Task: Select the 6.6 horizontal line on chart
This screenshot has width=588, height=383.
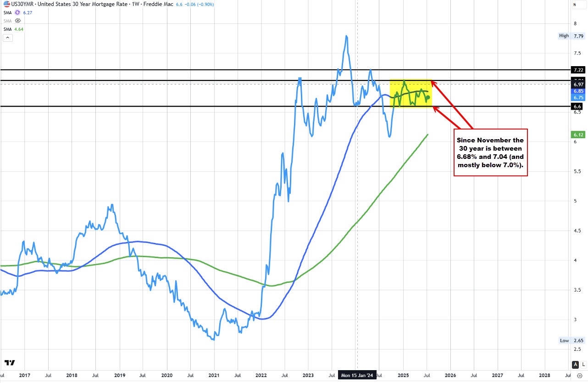Action: (x=284, y=107)
